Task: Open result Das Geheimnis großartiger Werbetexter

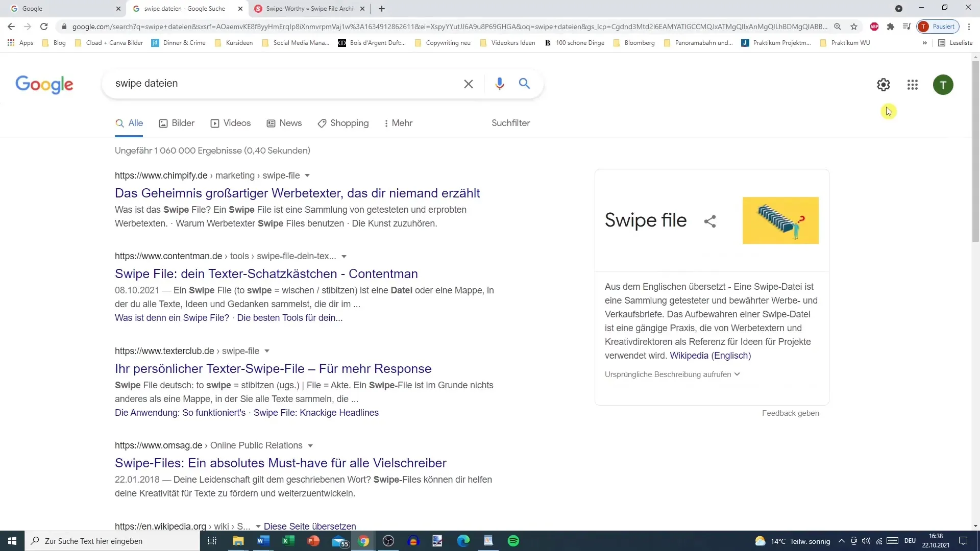Action: coord(297,193)
